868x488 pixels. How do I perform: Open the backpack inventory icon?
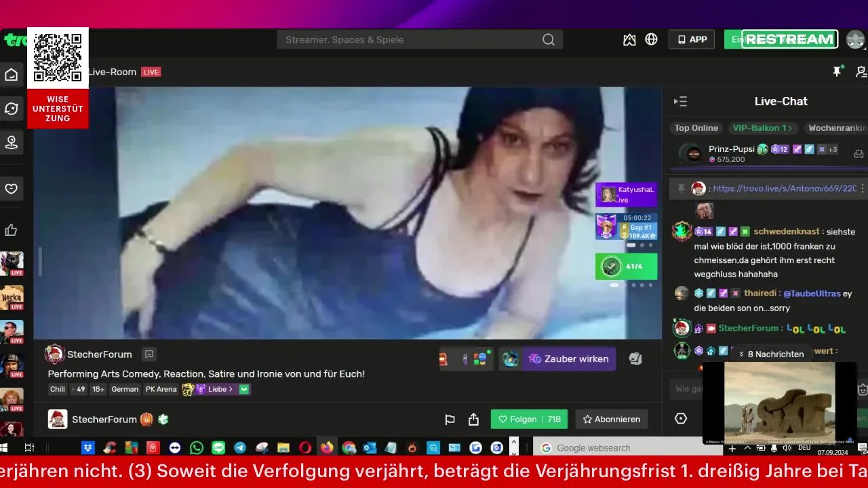(x=635, y=359)
